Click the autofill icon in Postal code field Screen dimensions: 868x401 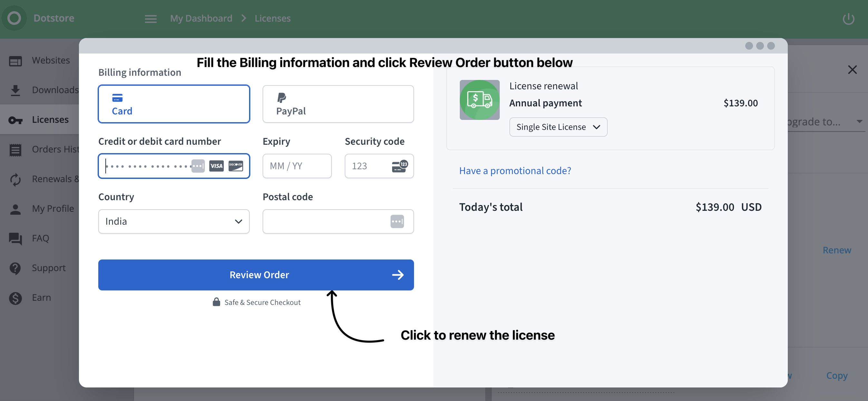pyautogui.click(x=397, y=221)
